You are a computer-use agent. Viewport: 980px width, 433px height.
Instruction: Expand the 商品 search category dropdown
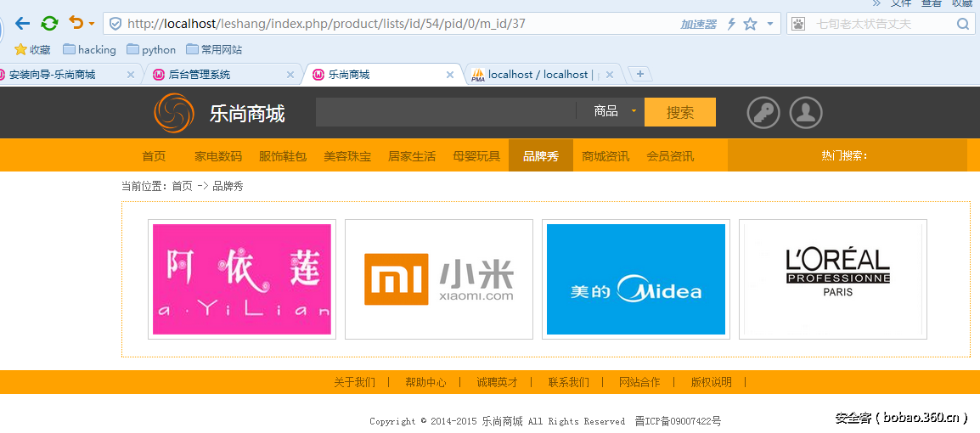[x=634, y=111]
